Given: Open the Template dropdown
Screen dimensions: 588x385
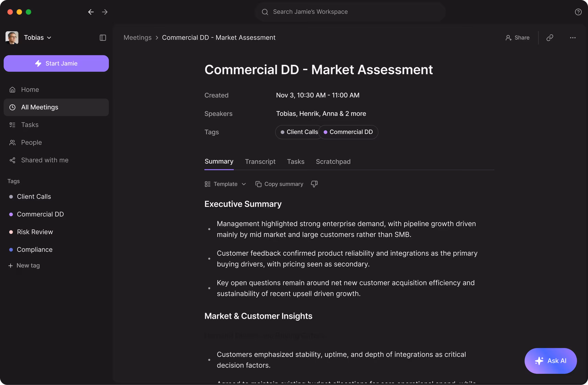Looking at the screenshot, I should click(225, 184).
